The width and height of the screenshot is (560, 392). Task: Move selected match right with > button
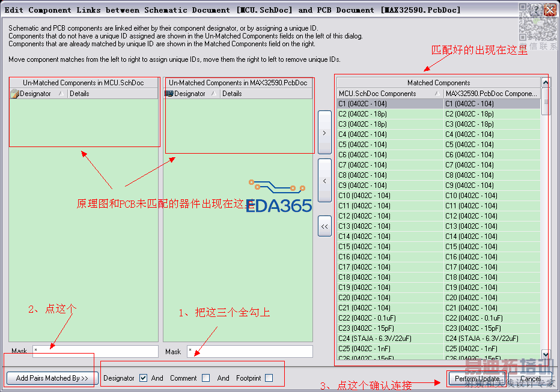pyautogui.click(x=324, y=133)
